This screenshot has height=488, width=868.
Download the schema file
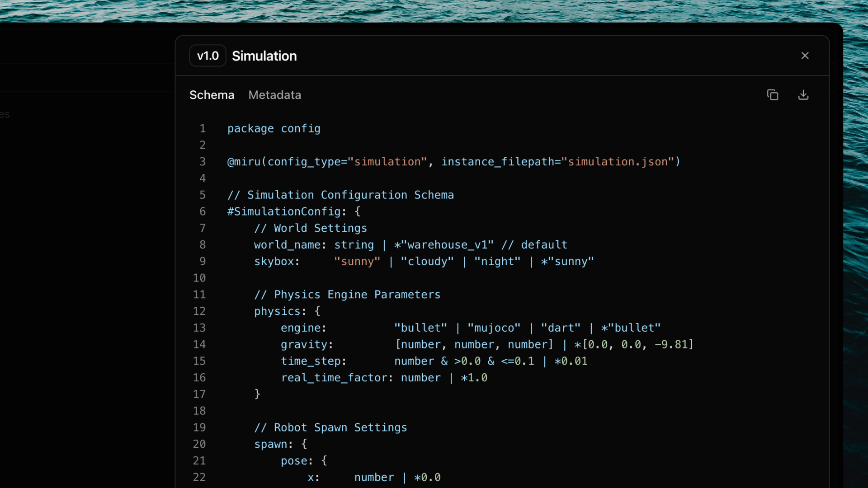803,95
